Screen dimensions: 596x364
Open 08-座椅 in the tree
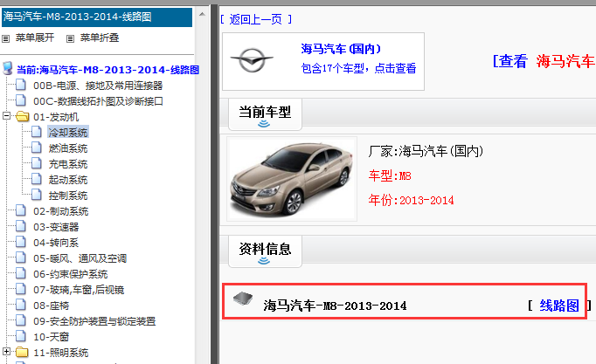[52, 306]
